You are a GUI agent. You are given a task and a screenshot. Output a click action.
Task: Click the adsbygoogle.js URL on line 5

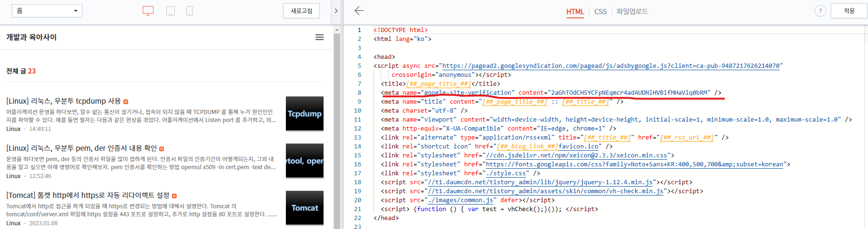611,66
